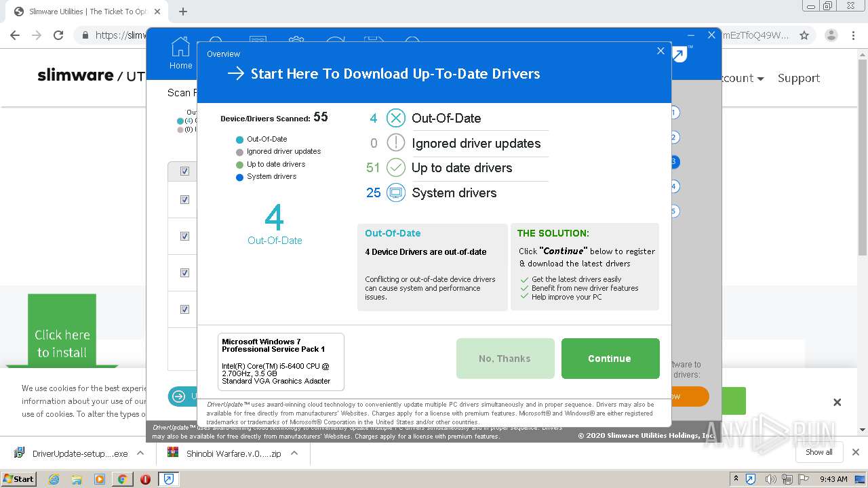The width and height of the screenshot is (868, 488).
Task: Open the Account dropdown on Slimware site
Action: coord(742,78)
